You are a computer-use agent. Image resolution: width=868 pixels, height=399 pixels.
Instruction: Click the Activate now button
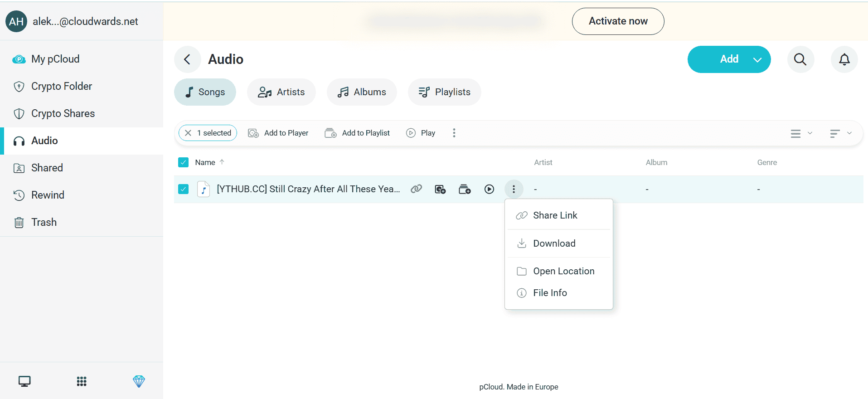(x=618, y=21)
